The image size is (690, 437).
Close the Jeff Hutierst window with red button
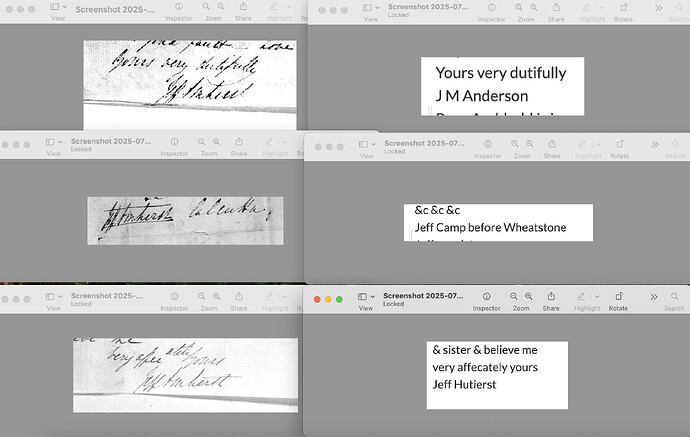(x=317, y=299)
